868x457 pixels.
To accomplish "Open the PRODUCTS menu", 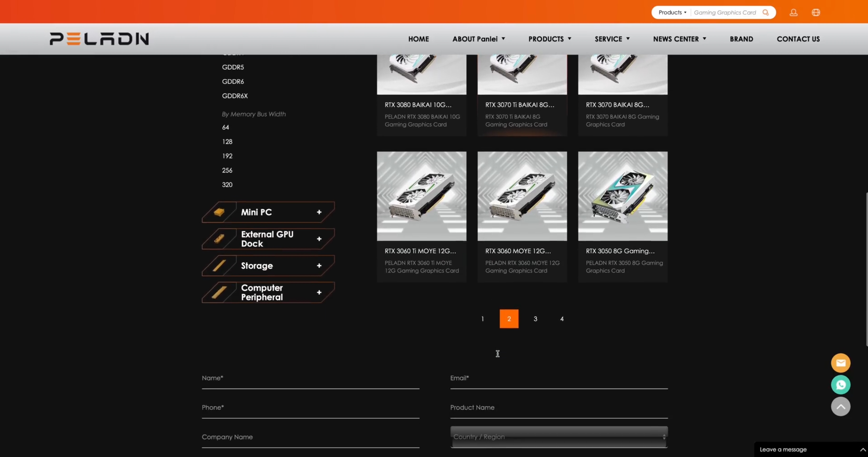I will [550, 39].
